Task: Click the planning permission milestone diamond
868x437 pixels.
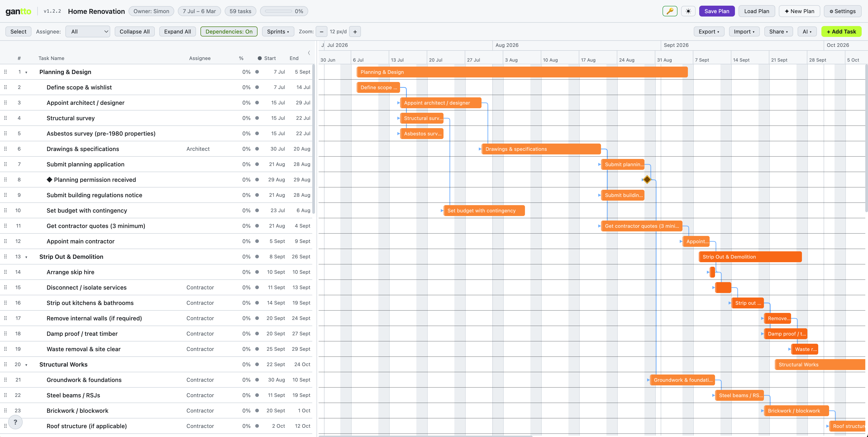Action: pos(647,180)
